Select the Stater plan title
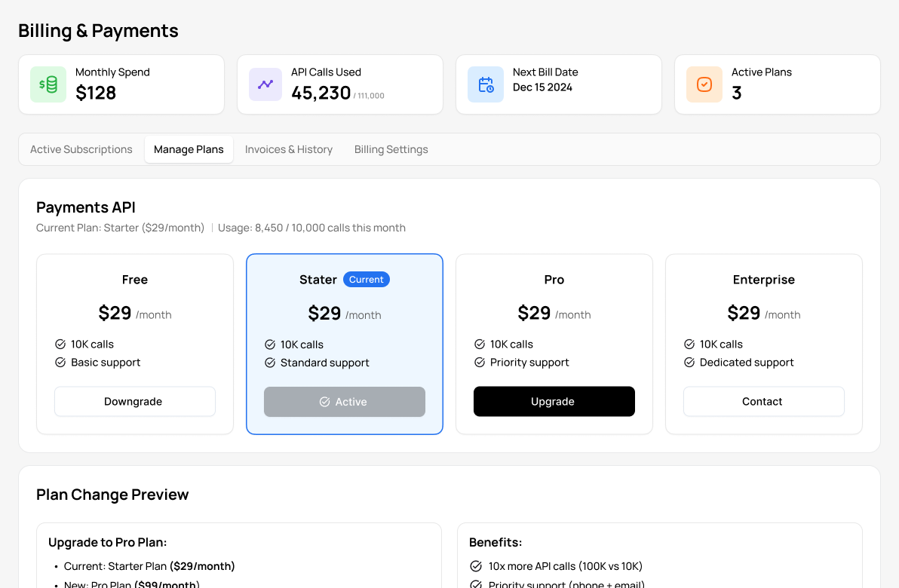The width and height of the screenshot is (899, 588). pyautogui.click(x=318, y=280)
